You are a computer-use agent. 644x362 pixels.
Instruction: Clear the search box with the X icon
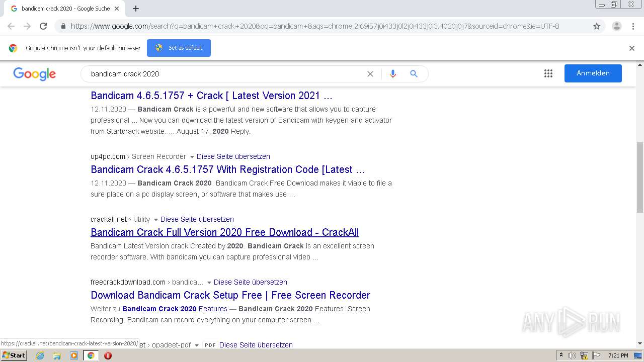(x=370, y=74)
